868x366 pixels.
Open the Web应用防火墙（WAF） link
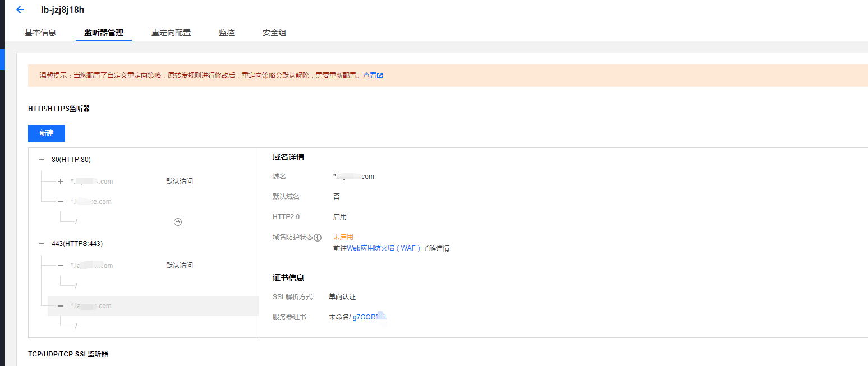pos(384,248)
